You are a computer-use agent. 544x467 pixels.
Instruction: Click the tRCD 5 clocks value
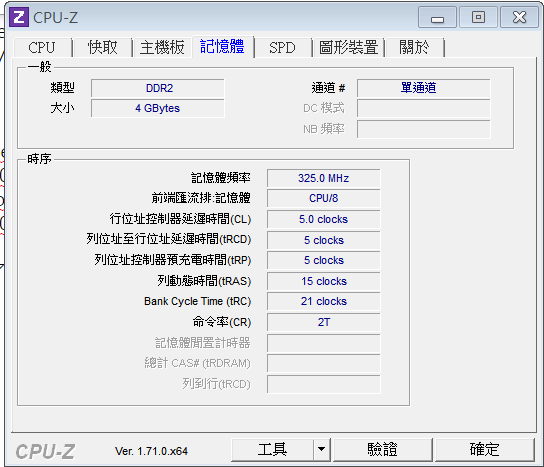point(324,240)
